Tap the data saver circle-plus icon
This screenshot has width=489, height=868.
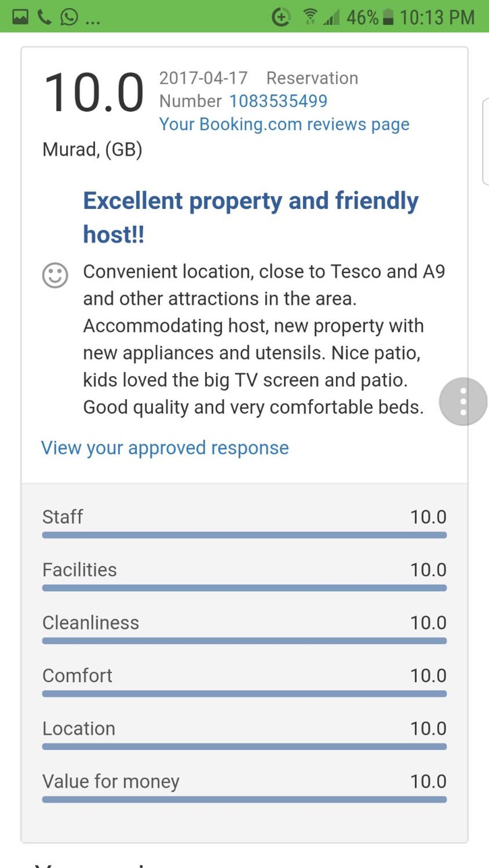point(281,17)
